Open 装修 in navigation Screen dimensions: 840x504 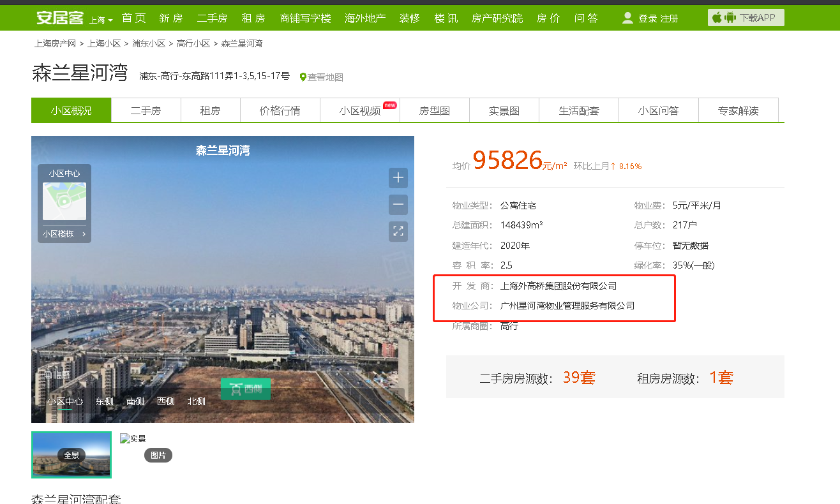(410, 19)
